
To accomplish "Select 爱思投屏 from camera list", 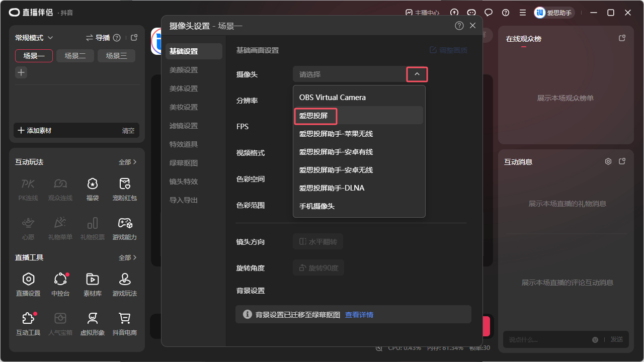I will 314,116.
